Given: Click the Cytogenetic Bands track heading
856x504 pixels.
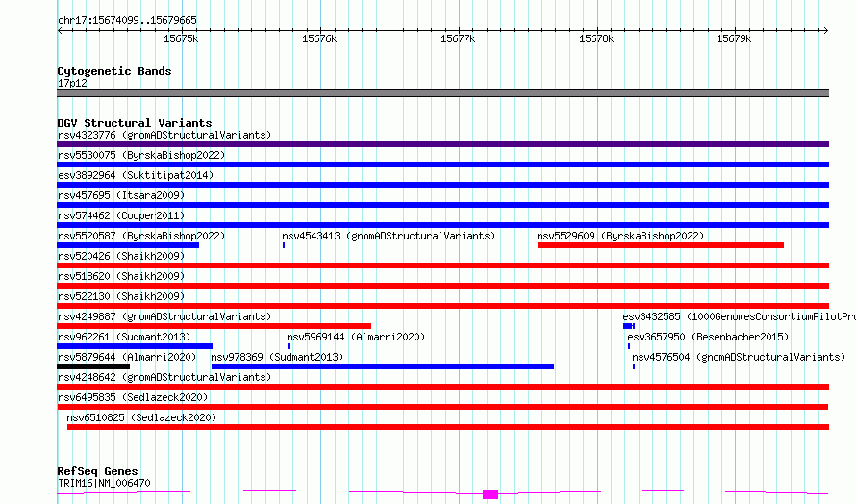Looking at the screenshot, I should 114,71.
